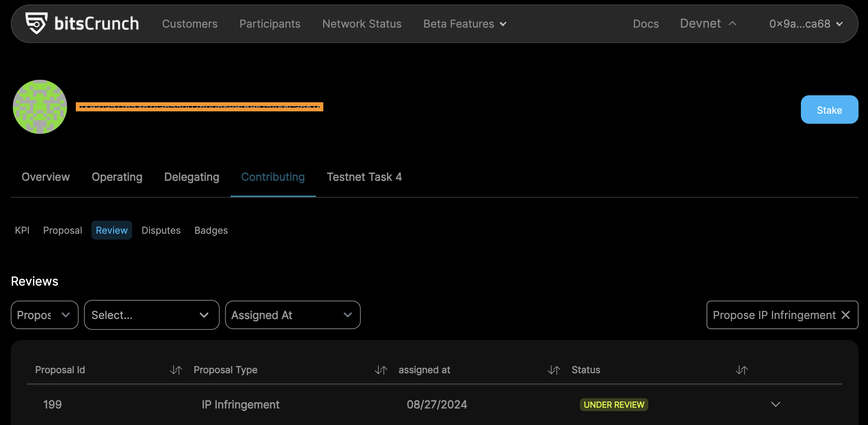The image size is (868, 425).
Task: Open the Propos filter dropdown
Action: tap(44, 315)
